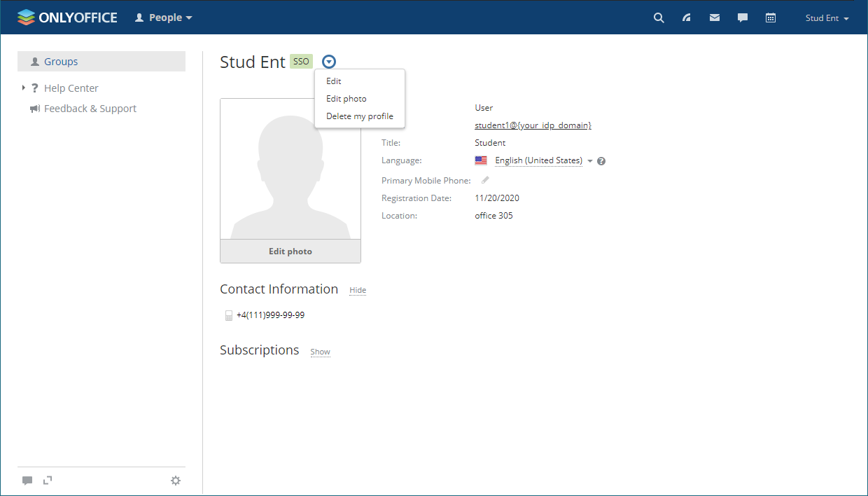Click the Edit photo button
The width and height of the screenshot is (868, 496).
click(290, 251)
